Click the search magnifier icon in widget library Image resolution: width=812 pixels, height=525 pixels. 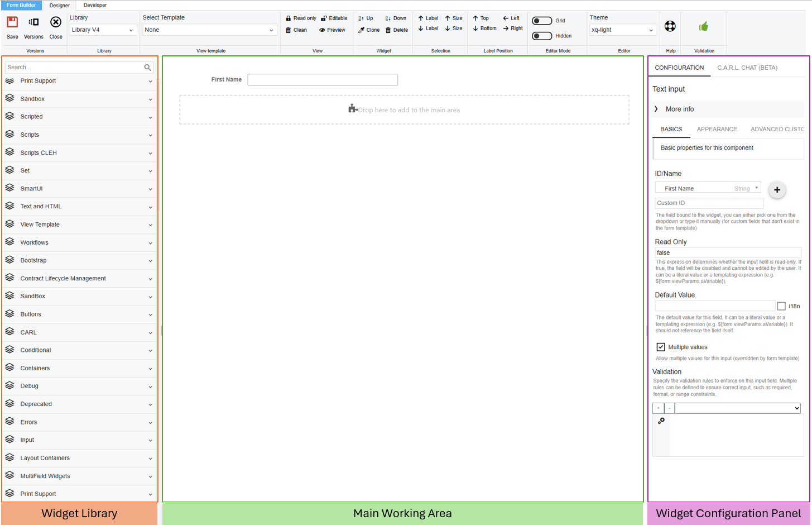click(147, 68)
